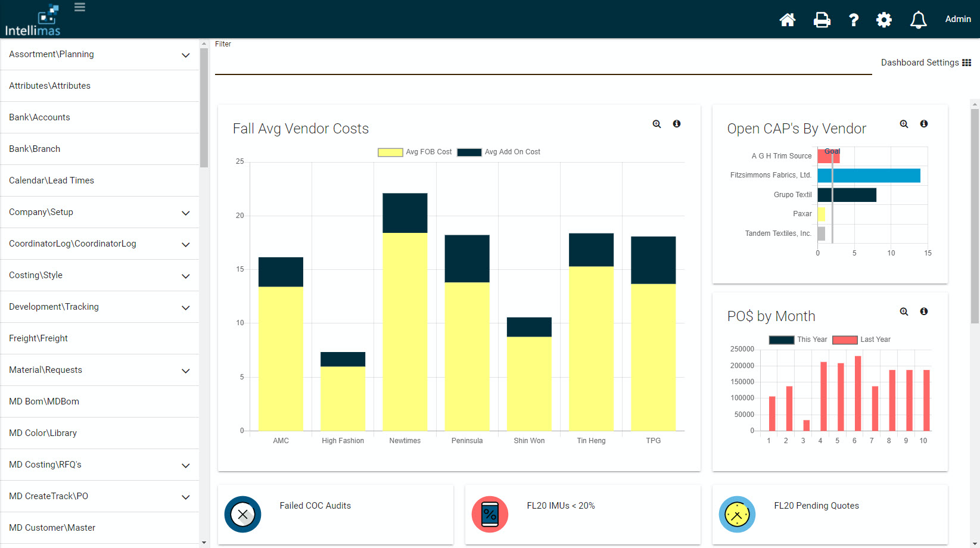The height and width of the screenshot is (548, 980).
Task: Check notifications via the bell icon
Action: click(918, 20)
